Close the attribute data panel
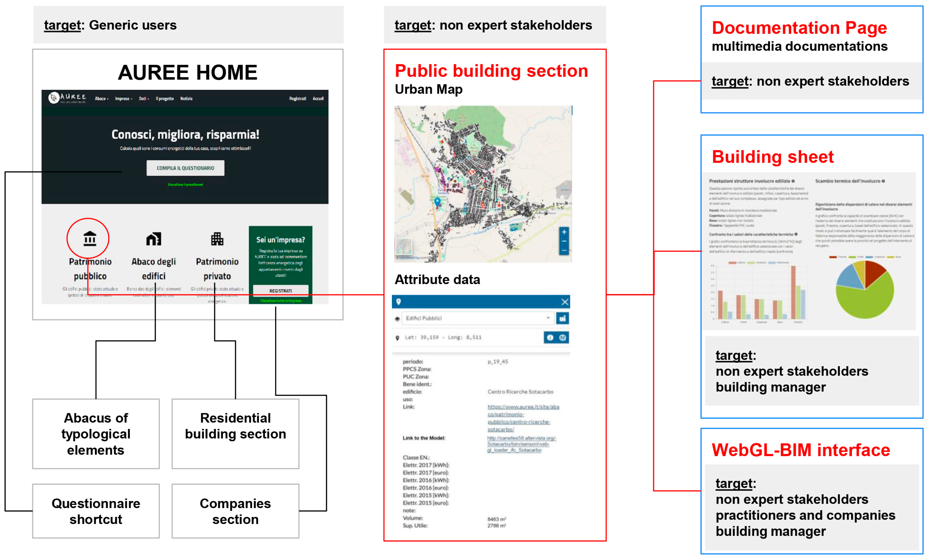Viewport: 930px width, 560px height. [x=565, y=302]
